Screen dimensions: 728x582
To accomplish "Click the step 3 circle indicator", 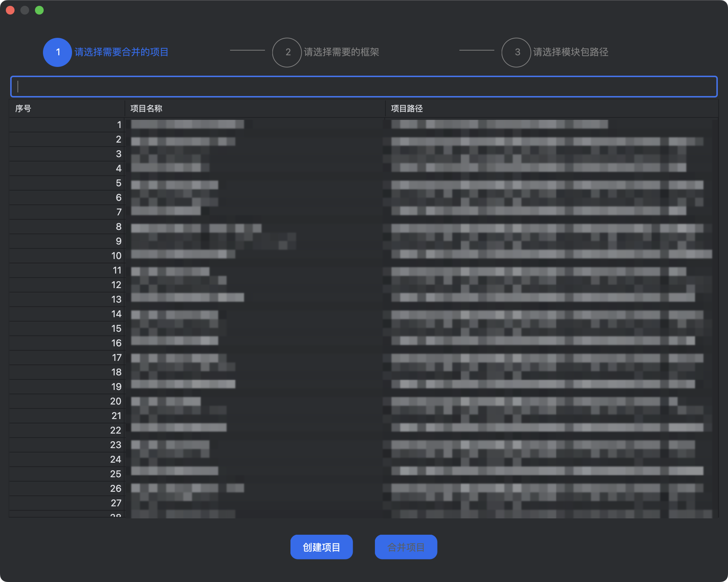I will (x=516, y=52).
